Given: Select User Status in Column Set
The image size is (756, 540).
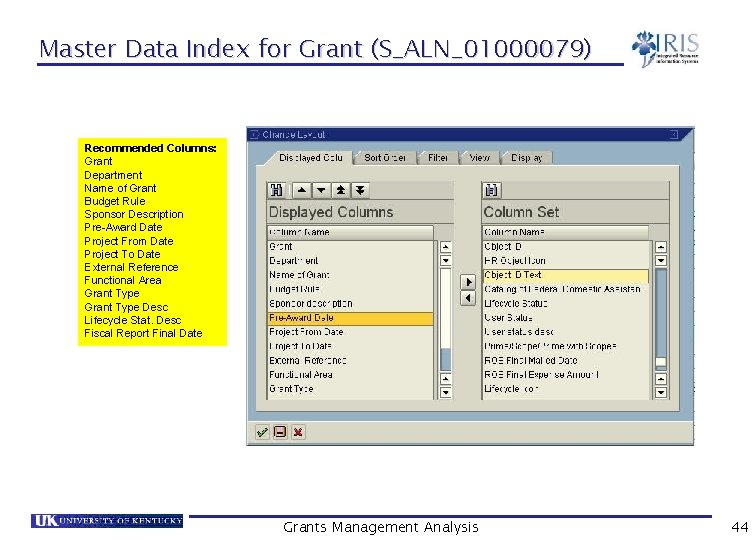Looking at the screenshot, I should [566, 318].
